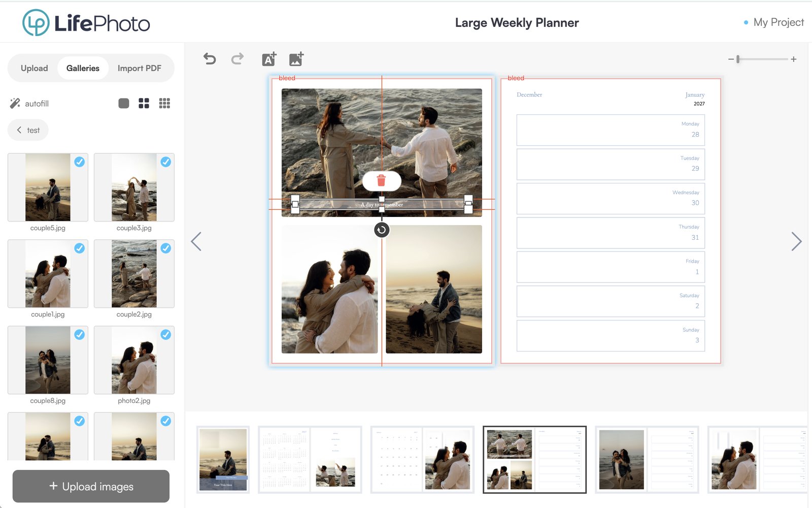Select two-by-two grid view icon
812x508 pixels.
[x=144, y=103]
